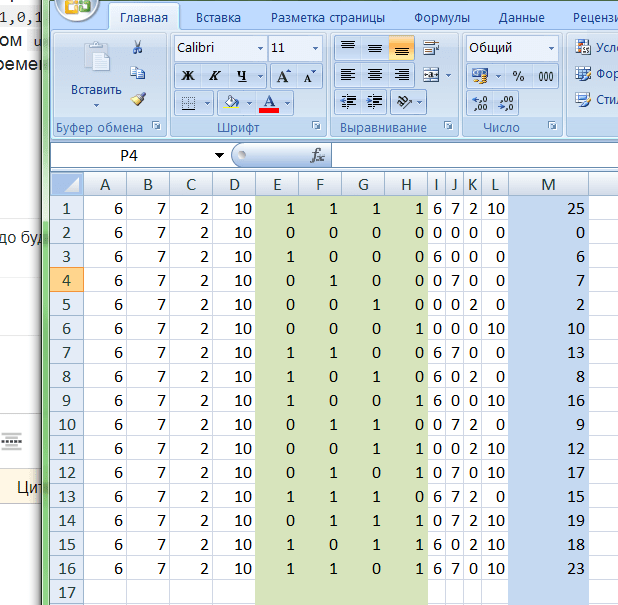618x605 pixels.
Task: Increase decimal places
Action: [480, 103]
